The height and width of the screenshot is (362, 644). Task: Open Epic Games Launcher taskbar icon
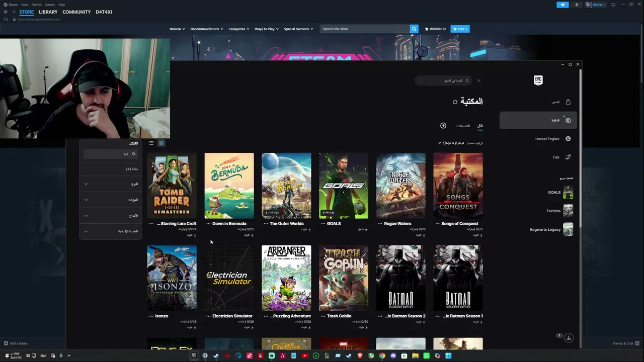(x=194, y=356)
